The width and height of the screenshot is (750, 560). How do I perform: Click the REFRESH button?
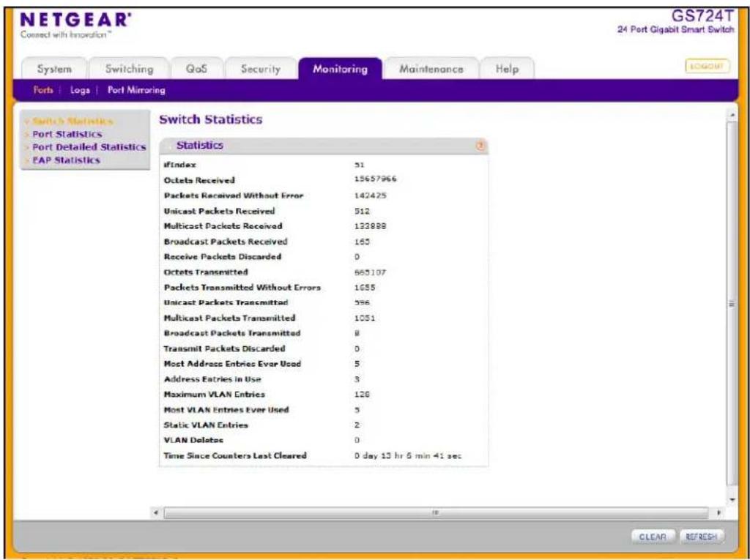701,537
